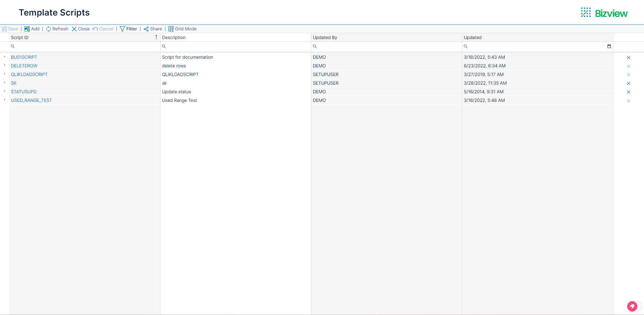Select the '3/28/2022, 11:35 AM' cell
Screen dimensions: 644x315
(x=537, y=83)
